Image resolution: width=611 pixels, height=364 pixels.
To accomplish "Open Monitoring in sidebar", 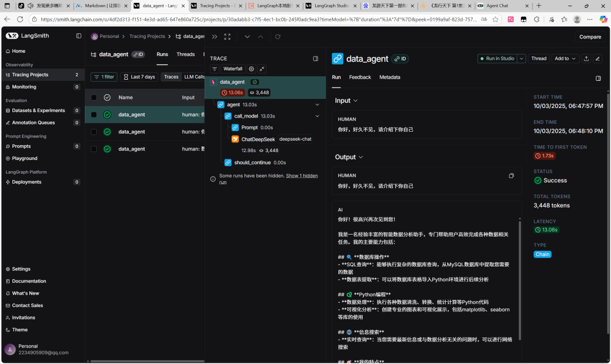I will pos(24,87).
